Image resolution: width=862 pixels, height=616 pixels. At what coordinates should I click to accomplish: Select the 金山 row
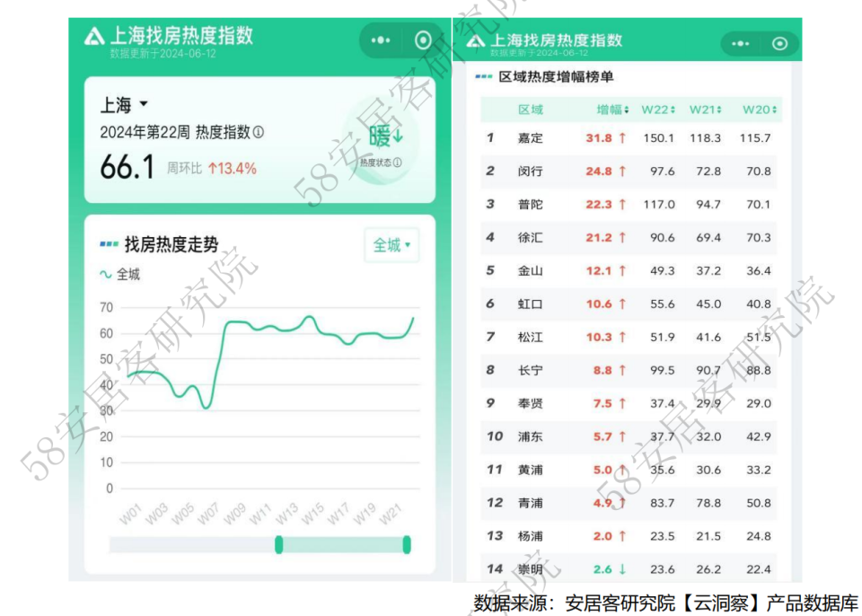tap(629, 270)
